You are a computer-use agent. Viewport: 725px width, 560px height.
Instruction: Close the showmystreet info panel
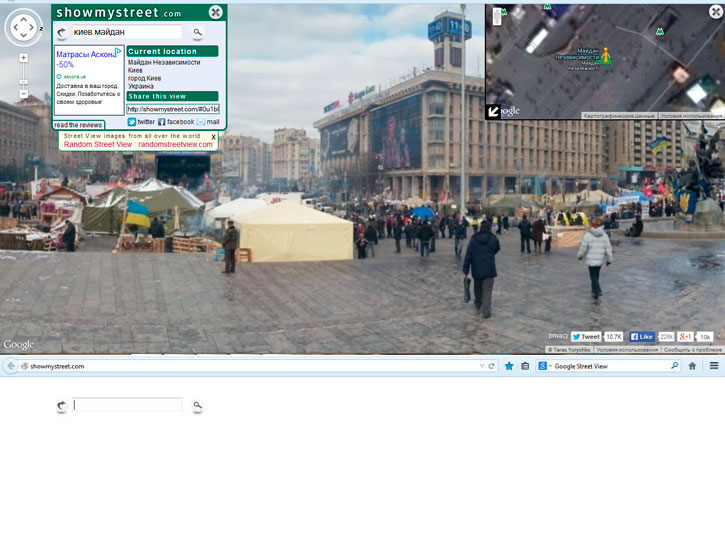pos(216,12)
